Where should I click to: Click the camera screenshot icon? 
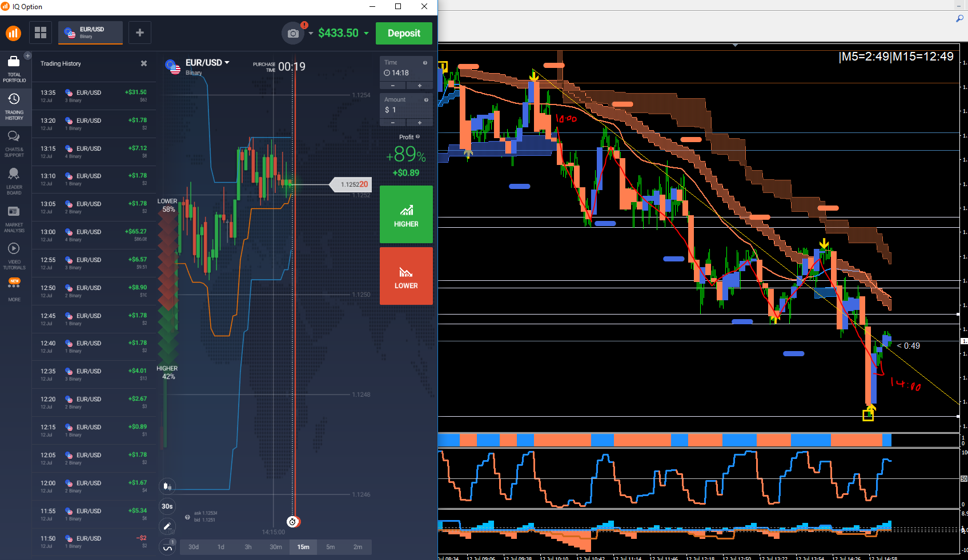coord(293,33)
